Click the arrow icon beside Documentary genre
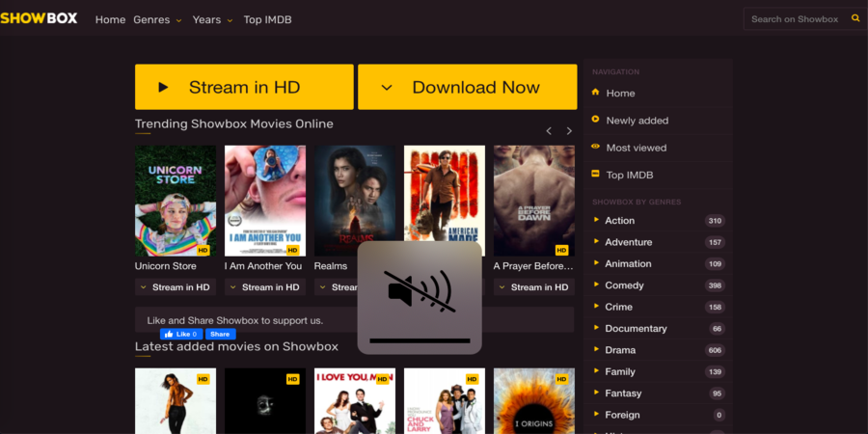Screen dimensions: 868x434 (x=596, y=327)
